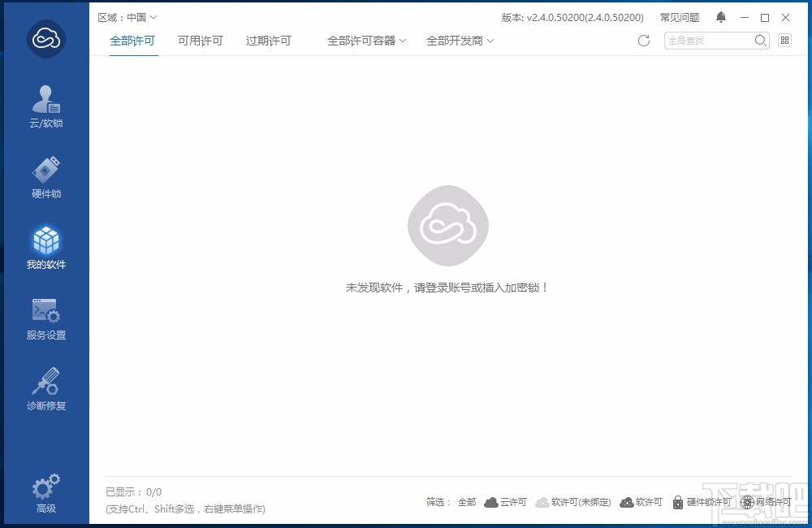The width and height of the screenshot is (812, 528).
Task: Select the 诊断修复 repair tool
Action: coord(45,388)
